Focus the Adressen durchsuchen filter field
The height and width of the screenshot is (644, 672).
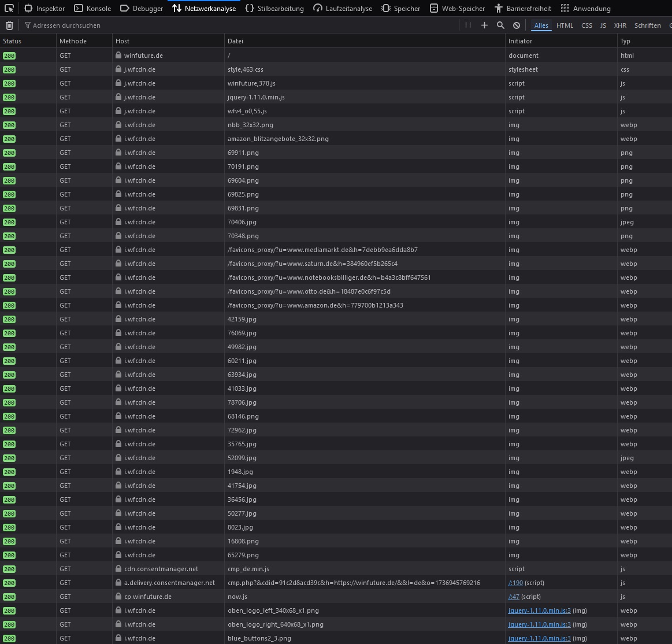[240, 25]
